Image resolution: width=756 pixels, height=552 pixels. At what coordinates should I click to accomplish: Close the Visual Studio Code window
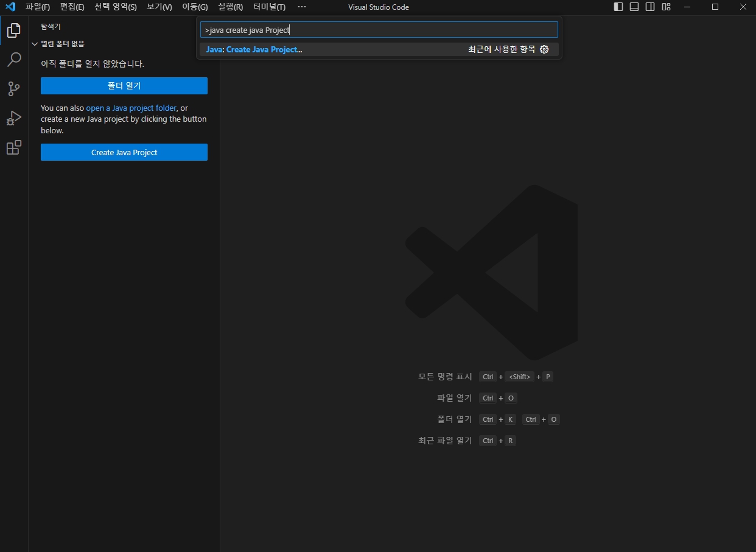(743, 7)
